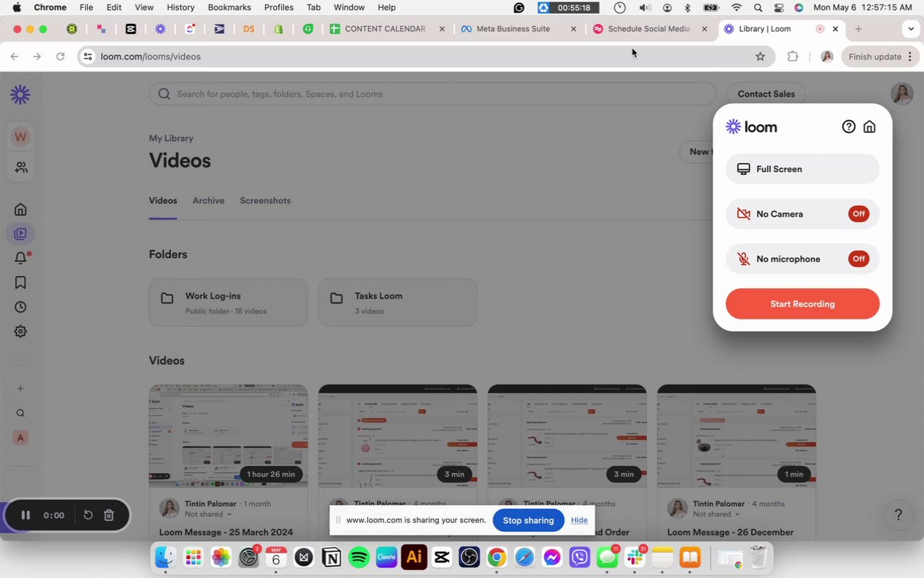924x578 pixels.
Task: Open the 1 min video thumbnail
Action: 736,436
